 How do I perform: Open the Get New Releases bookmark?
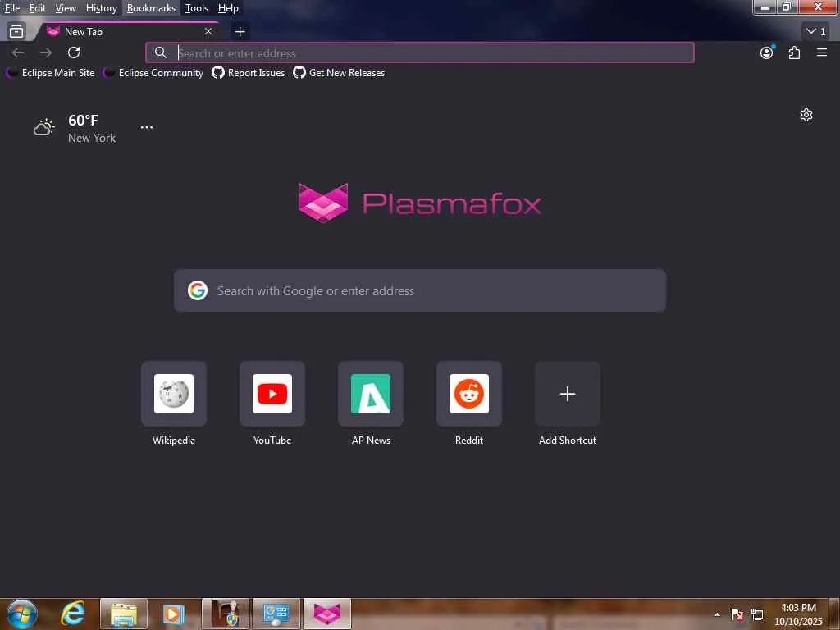pos(339,73)
